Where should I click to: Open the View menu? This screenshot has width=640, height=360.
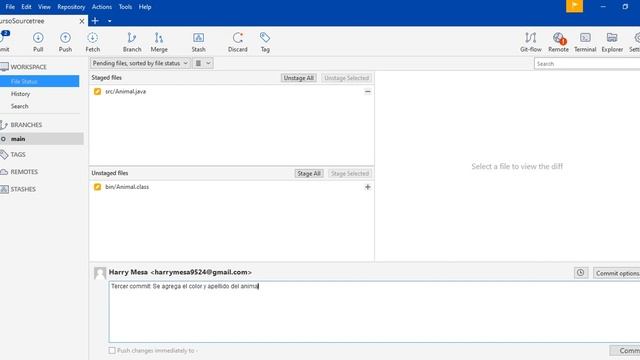pos(44,7)
